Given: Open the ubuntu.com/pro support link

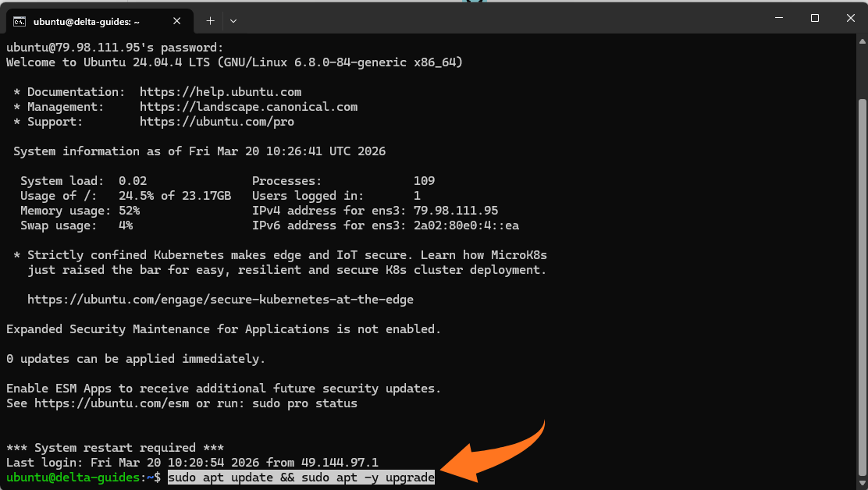Looking at the screenshot, I should point(216,122).
